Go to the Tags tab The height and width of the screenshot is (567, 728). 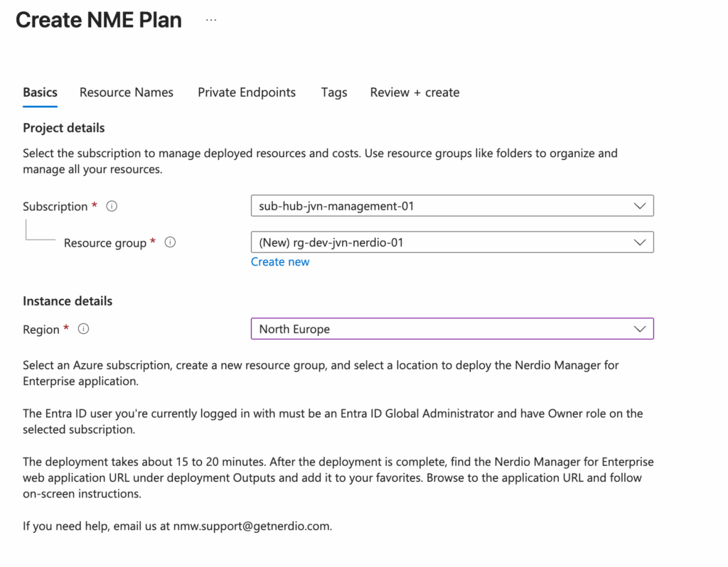click(334, 92)
